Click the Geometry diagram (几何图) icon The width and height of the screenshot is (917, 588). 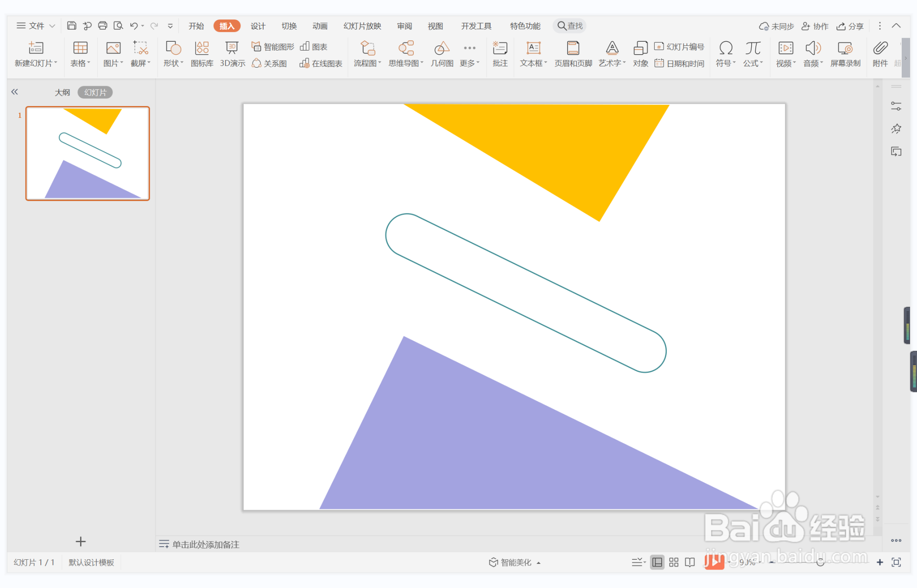tap(442, 48)
